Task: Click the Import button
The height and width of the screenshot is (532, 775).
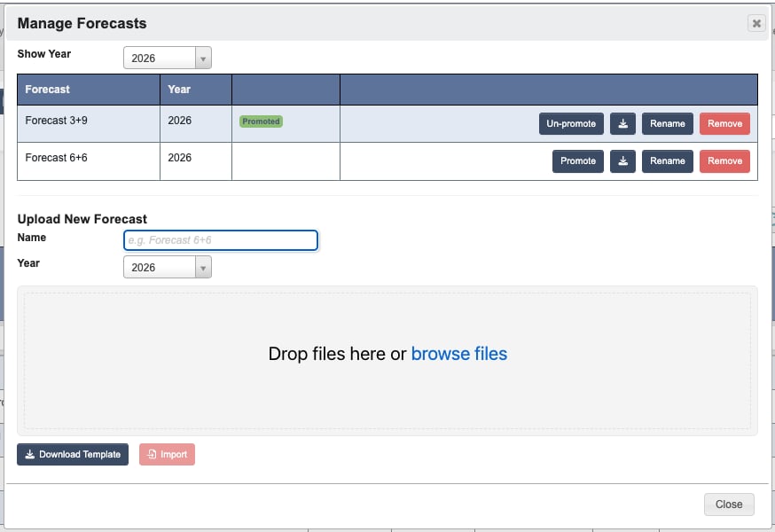Action: [167, 454]
